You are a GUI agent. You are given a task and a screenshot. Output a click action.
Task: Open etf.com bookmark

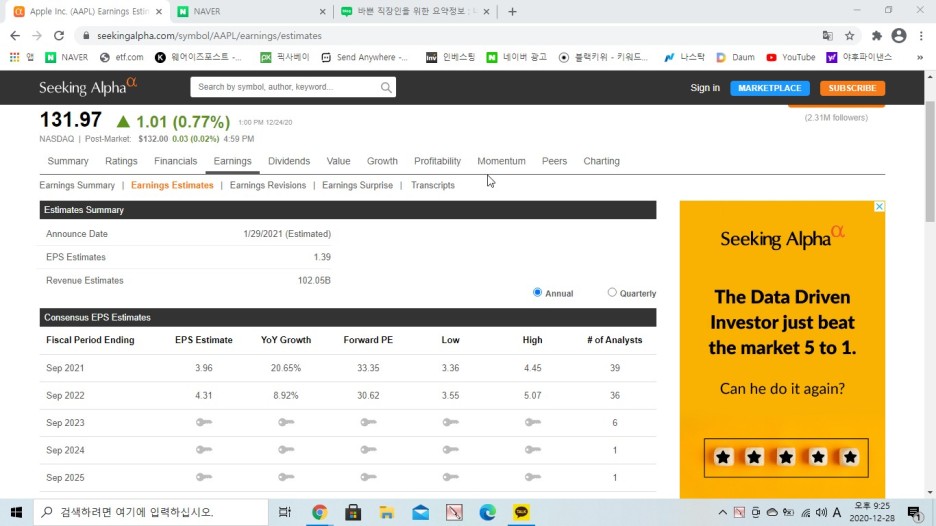pyautogui.click(x=122, y=57)
